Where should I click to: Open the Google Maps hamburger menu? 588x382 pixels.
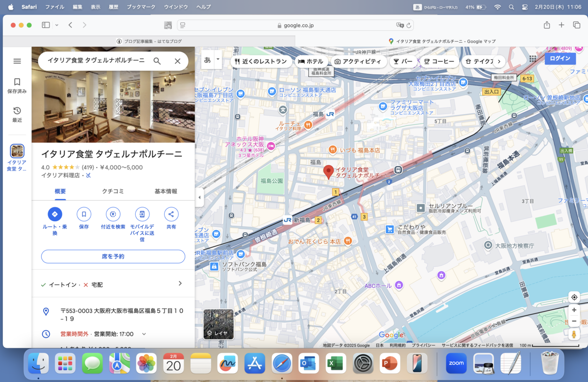17,61
